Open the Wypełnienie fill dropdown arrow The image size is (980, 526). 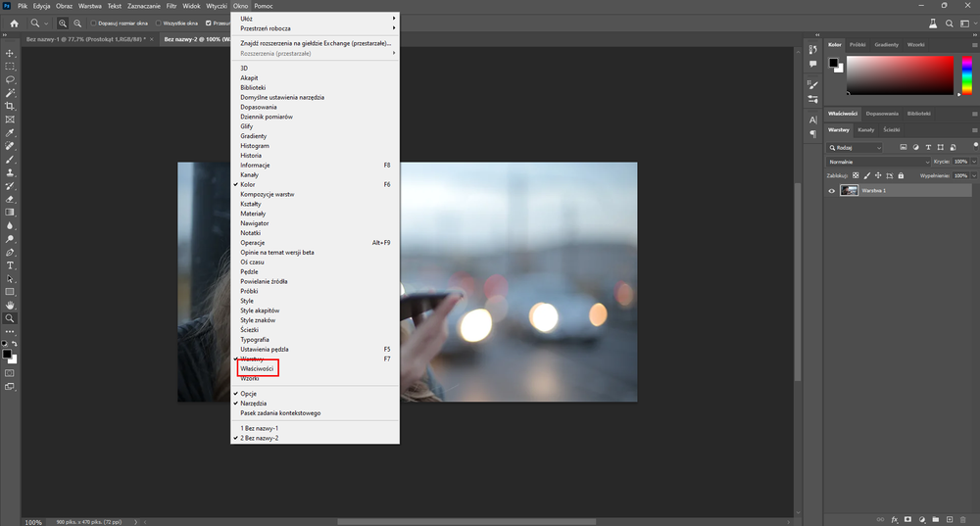pyautogui.click(x=974, y=175)
